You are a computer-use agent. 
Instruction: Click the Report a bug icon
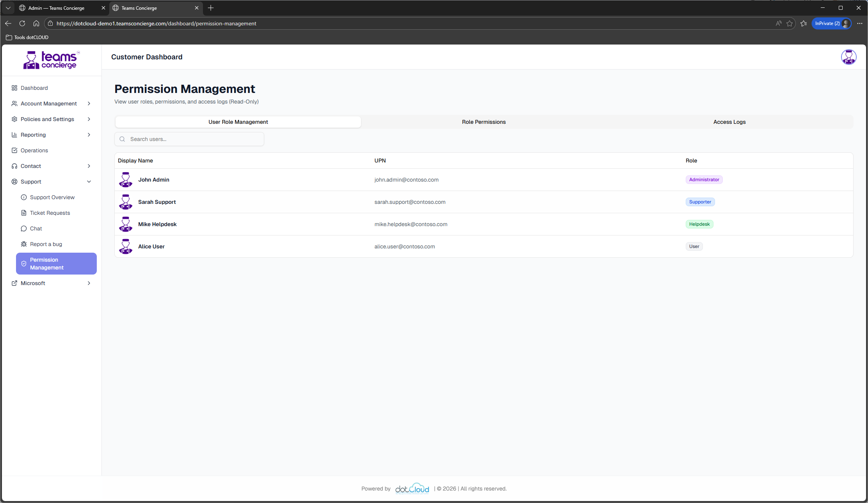coord(24,244)
